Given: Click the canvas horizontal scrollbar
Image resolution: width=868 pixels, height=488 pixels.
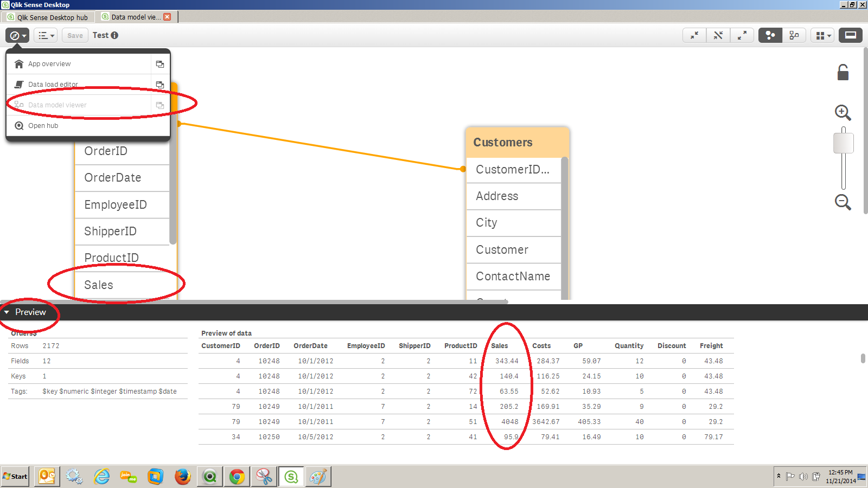Looking at the screenshot, I should (254, 301).
